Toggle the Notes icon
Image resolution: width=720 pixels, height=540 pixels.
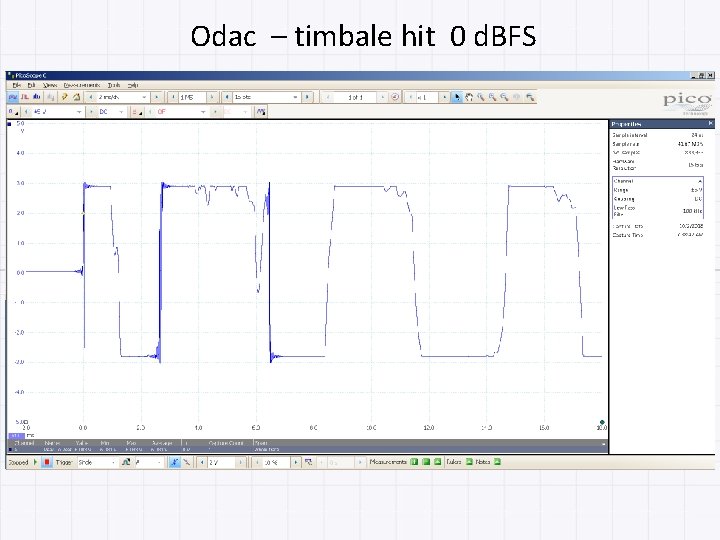[x=497, y=461]
